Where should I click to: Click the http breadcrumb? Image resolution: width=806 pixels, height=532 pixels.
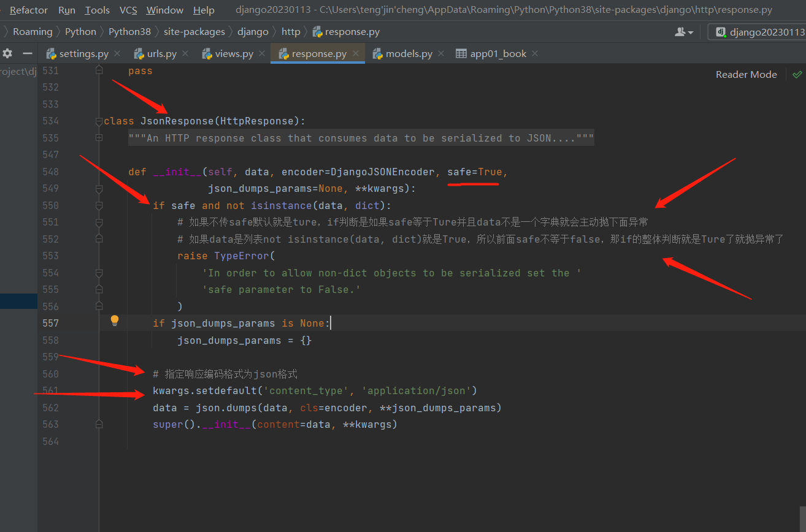pyautogui.click(x=291, y=32)
